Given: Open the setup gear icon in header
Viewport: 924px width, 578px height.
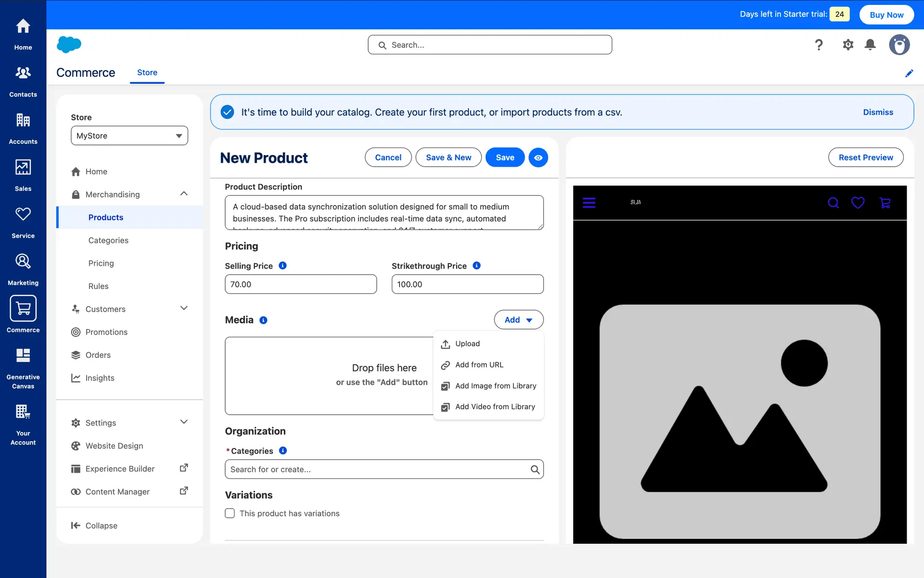Looking at the screenshot, I should pyautogui.click(x=848, y=45).
